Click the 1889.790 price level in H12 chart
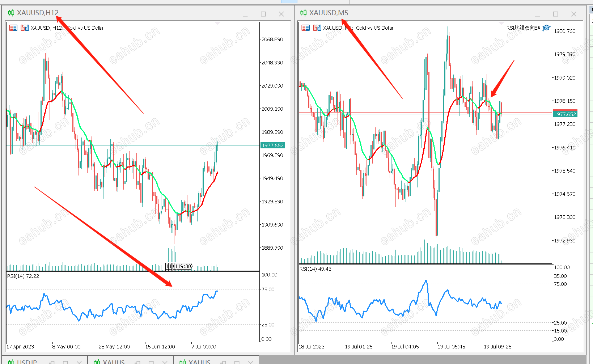The image size is (593, 364). click(x=272, y=248)
